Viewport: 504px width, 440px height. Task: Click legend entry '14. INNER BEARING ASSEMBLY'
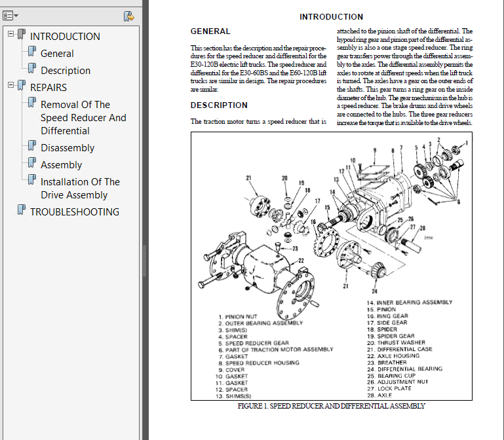point(410,302)
